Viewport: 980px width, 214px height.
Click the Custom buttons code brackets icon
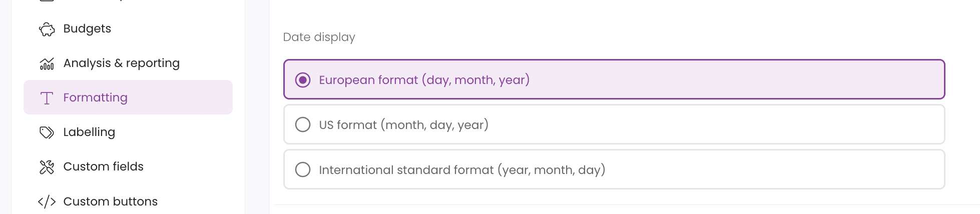click(47, 201)
